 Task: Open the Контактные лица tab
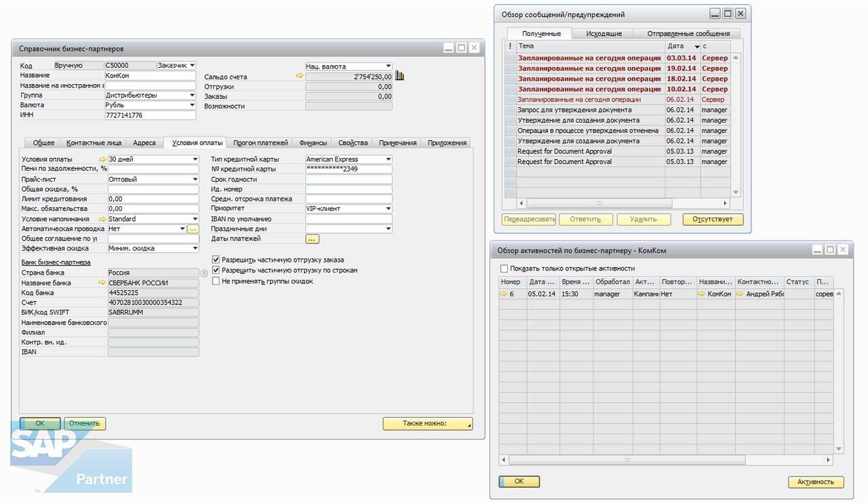click(x=94, y=143)
